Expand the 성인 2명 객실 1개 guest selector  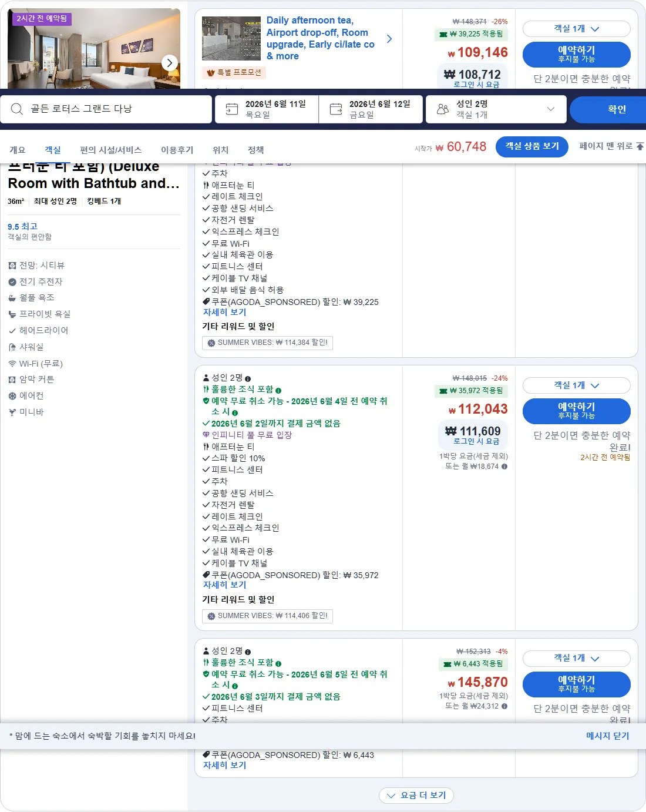(x=496, y=109)
